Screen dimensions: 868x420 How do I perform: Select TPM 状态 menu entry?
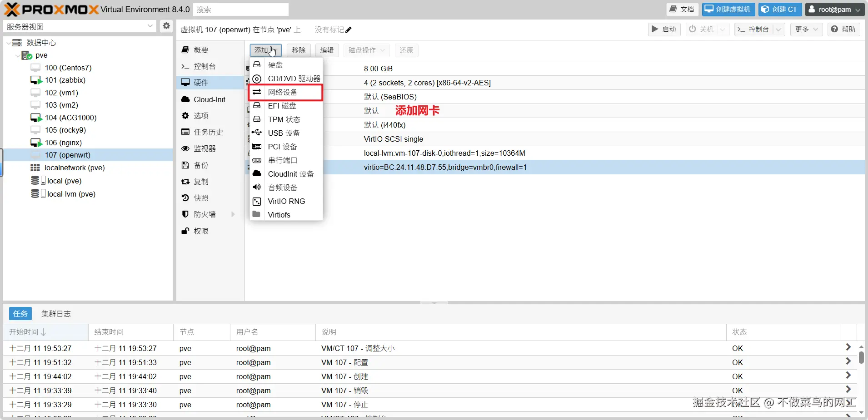(286, 119)
